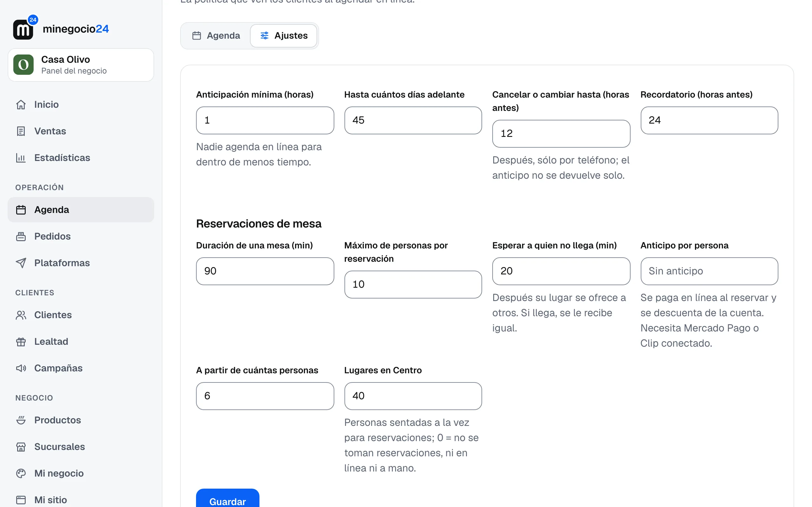This screenshot has height=507, width=812.
Task: Open Sucursales via the store icon
Action: (21, 447)
